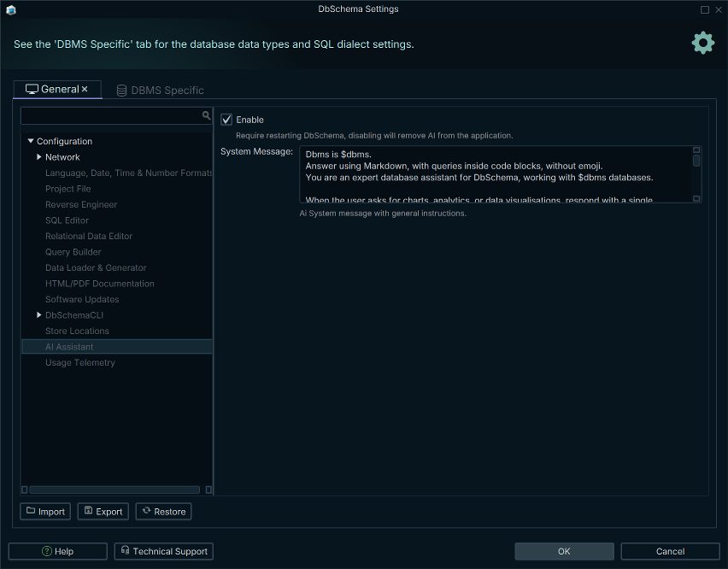The width and height of the screenshot is (728, 569).
Task: Confirm settings with OK
Action: pyautogui.click(x=564, y=551)
